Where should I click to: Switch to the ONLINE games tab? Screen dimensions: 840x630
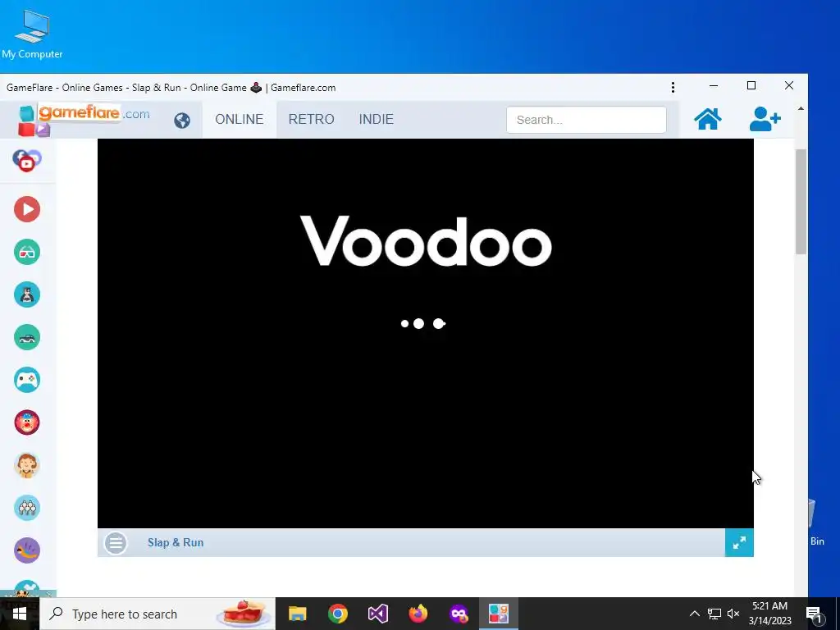[x=239, y=120]
